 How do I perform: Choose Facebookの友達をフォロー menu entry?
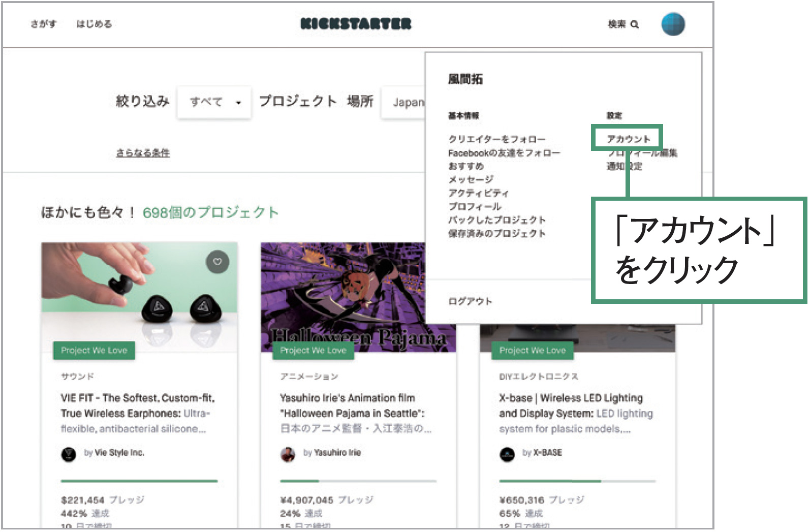tap(504, 152)
